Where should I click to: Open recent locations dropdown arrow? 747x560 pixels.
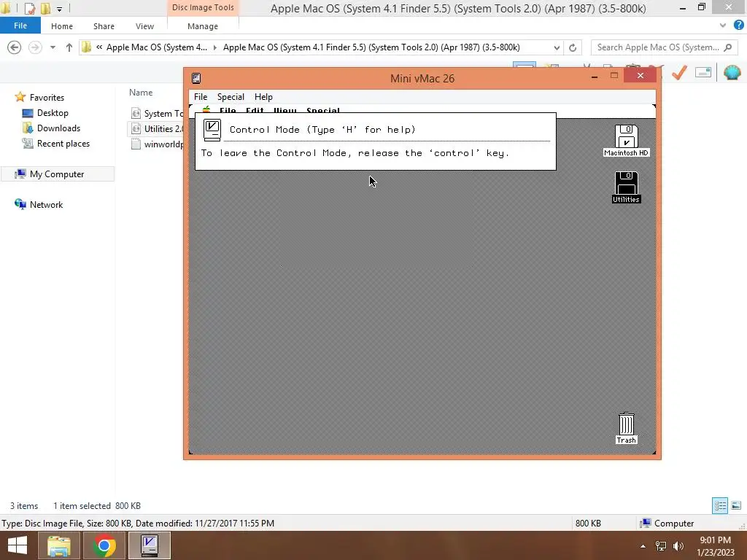(53, 47)
